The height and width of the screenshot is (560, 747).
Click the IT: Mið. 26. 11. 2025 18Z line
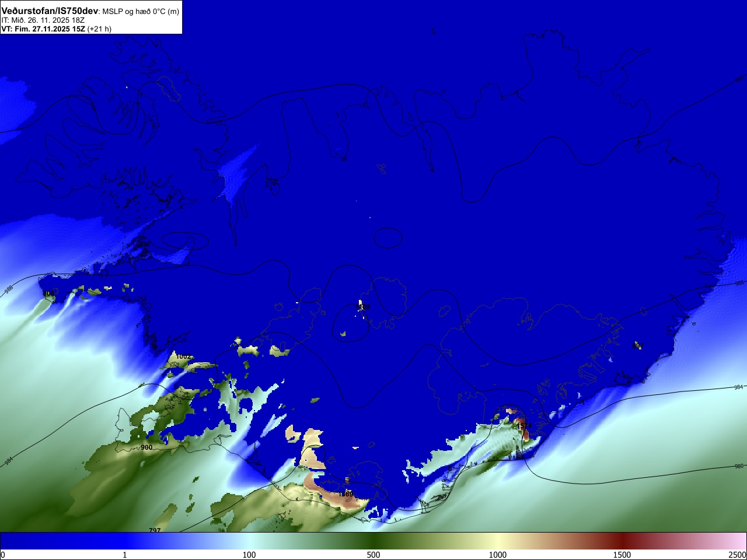pyautogui.click(x=43, y=20)
